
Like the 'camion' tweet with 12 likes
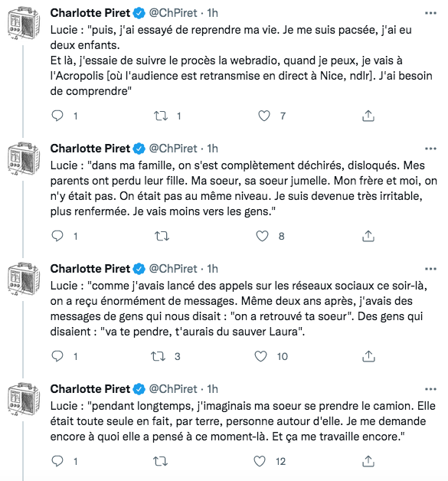(260, 461)
